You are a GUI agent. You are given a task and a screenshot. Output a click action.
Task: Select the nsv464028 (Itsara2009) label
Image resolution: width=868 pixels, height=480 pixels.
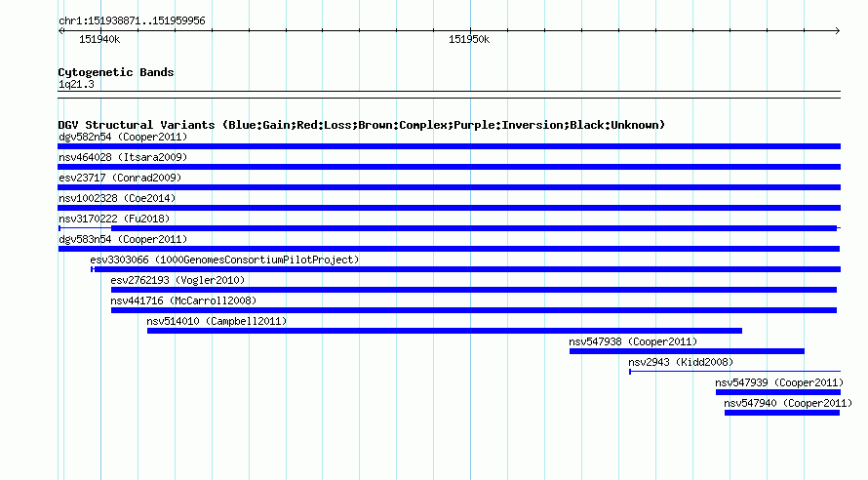[x=123, y=157]
